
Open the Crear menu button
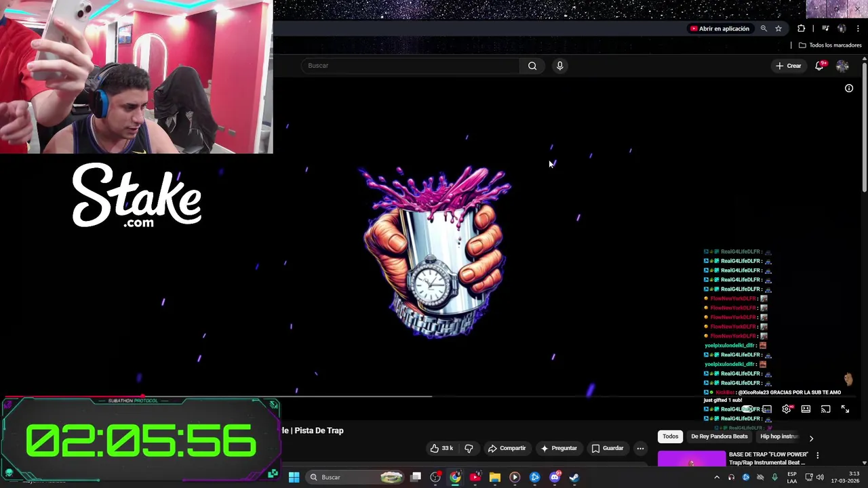coord(789,66)
